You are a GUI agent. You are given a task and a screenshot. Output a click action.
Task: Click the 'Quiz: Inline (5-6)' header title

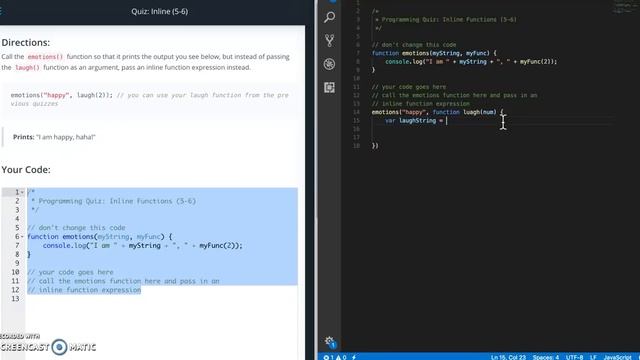tap(160, 11)
